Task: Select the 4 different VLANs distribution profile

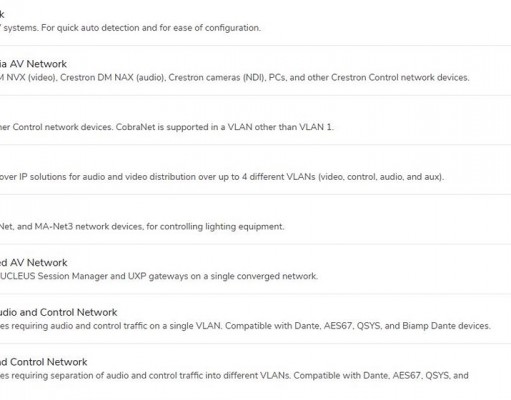Action: (255, 170)
